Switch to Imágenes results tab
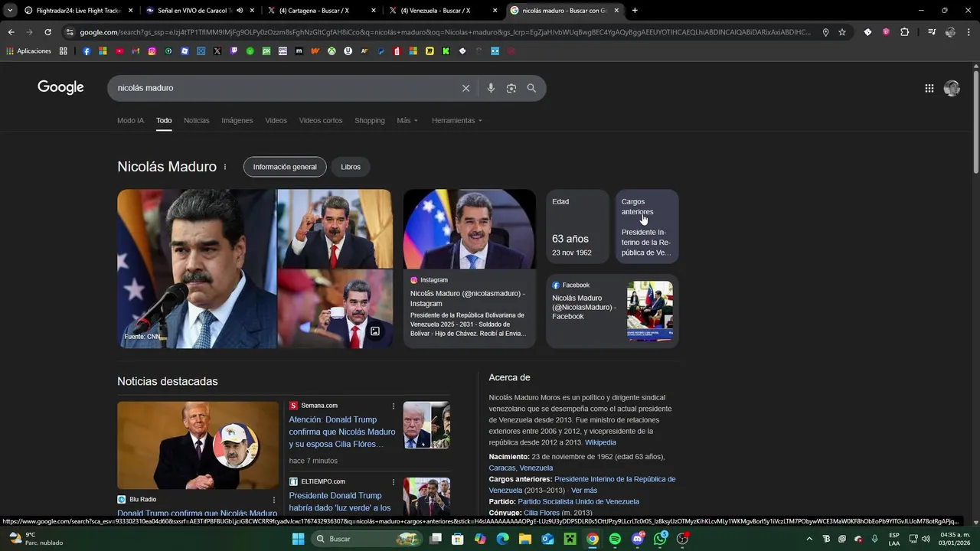 coord(237,120)
